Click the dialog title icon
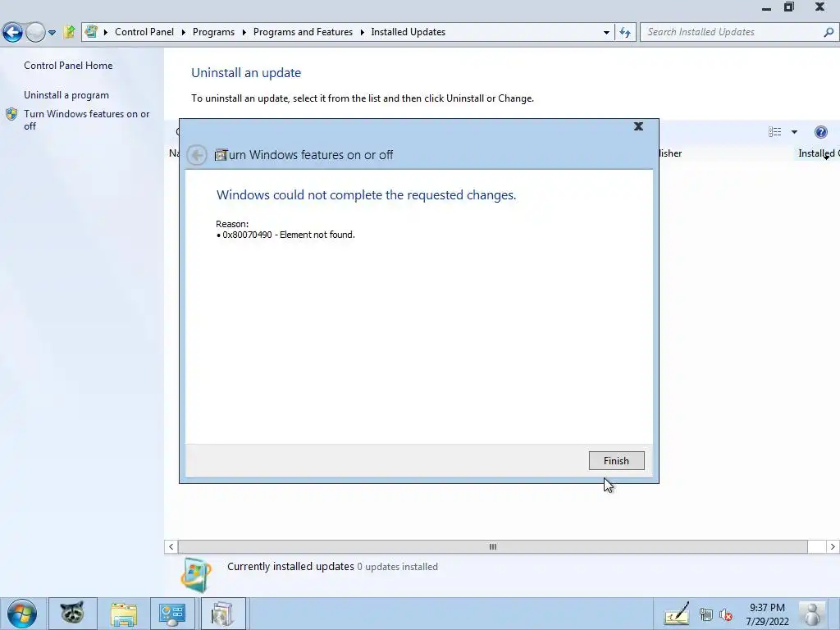The width and height of the screenshot is (840, 630). pyautogui.click(x=221, y=155)
